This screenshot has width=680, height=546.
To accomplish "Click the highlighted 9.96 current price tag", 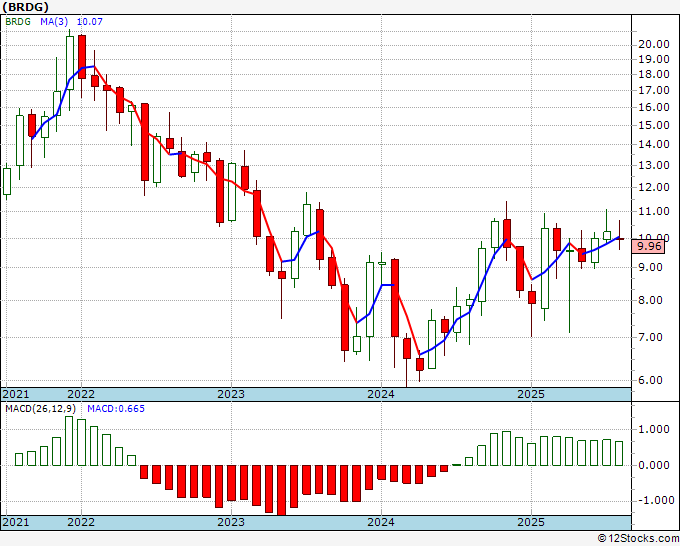I will pyautogui.click(x=648, y=247).
